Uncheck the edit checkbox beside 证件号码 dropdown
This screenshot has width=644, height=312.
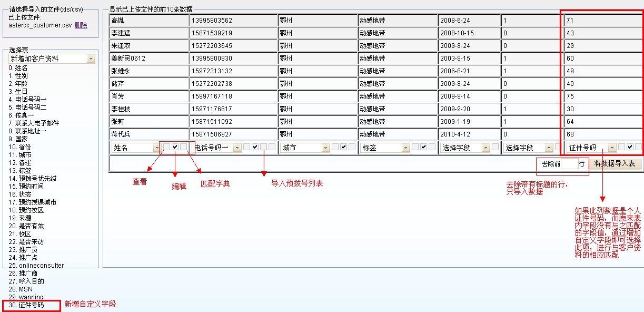630,147
